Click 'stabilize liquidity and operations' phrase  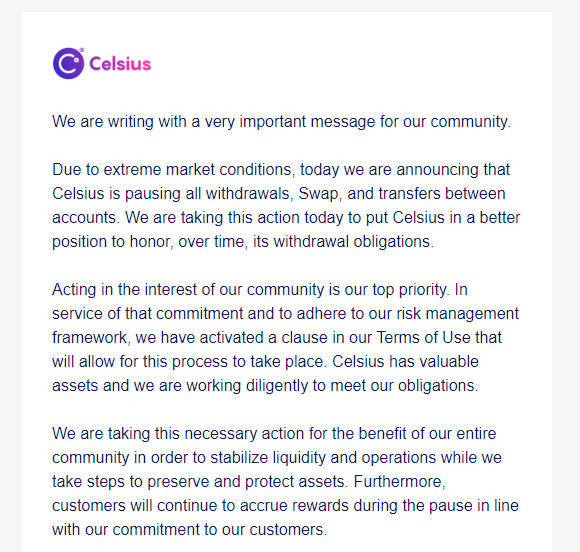pyautogui.click(x=356, y=458)
